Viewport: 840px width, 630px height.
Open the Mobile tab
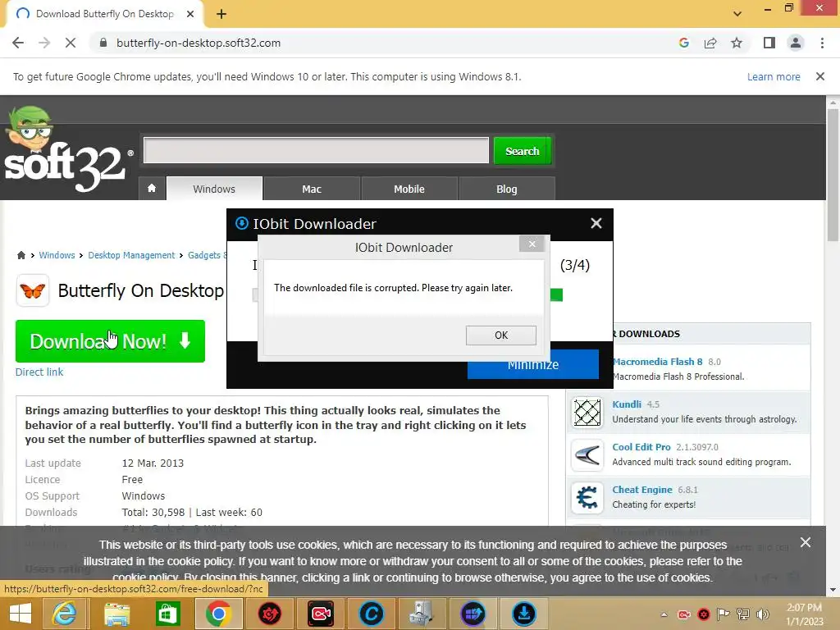tap(409, 189)
